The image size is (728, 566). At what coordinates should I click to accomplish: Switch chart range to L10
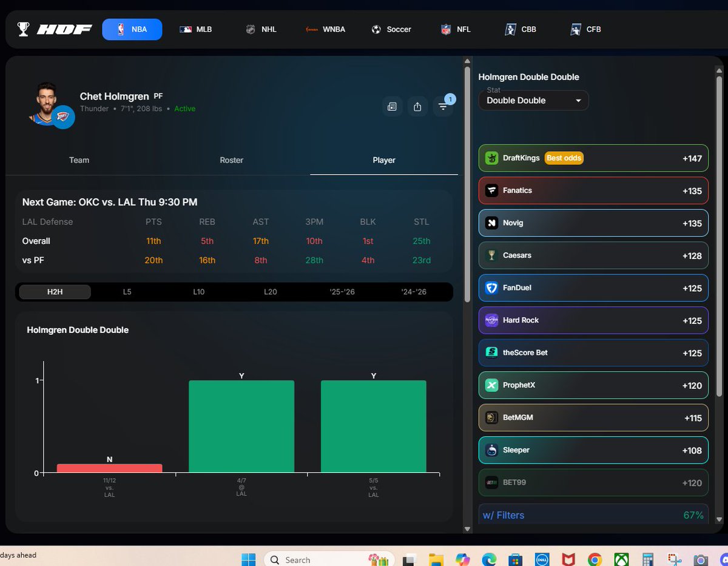(x=198, y=292)
